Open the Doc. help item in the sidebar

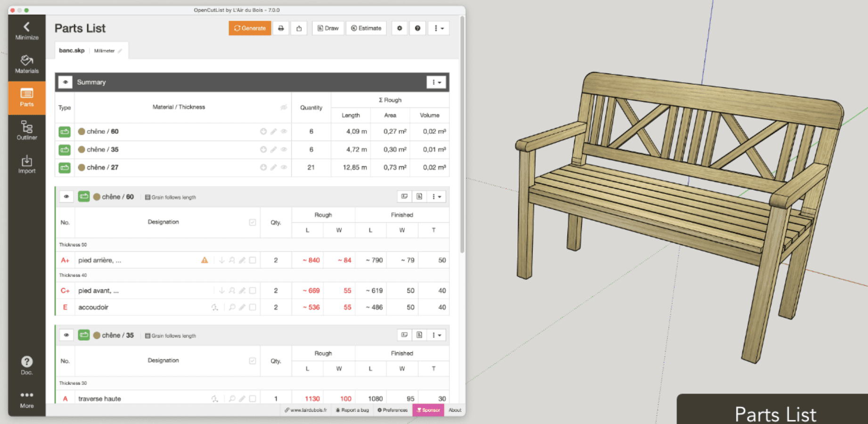click(x=26, y=365)
